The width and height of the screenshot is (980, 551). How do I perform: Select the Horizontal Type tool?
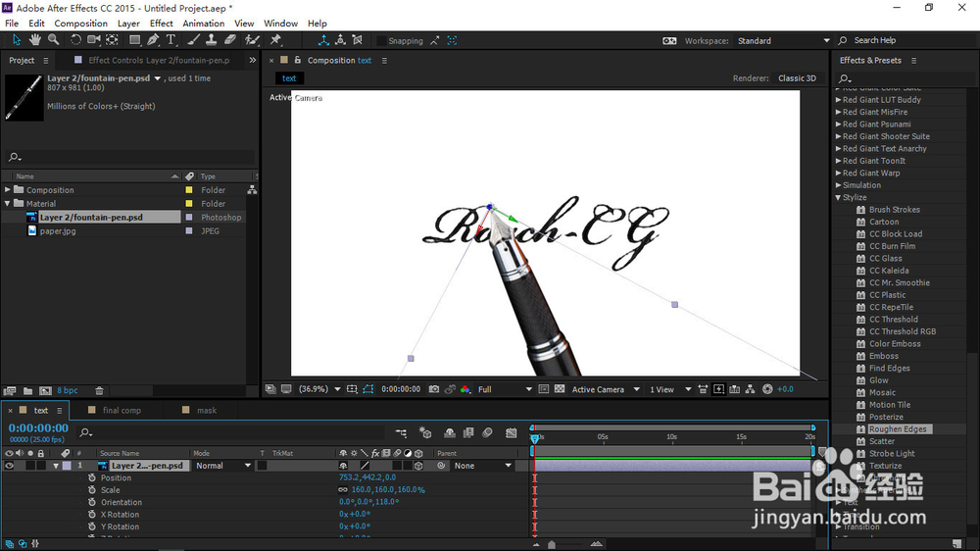click(171, 40)
